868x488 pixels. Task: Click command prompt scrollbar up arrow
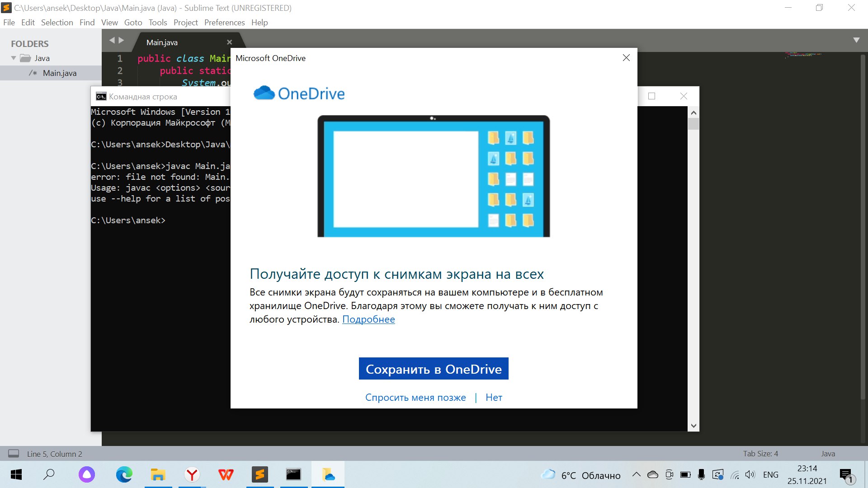pyautogui.click(x=693, y=113)
